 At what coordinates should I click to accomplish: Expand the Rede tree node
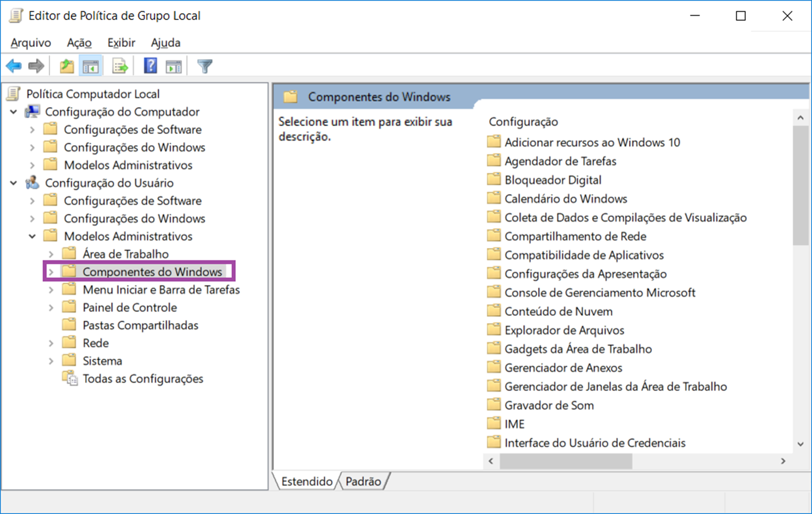click(x=51, y=343)
